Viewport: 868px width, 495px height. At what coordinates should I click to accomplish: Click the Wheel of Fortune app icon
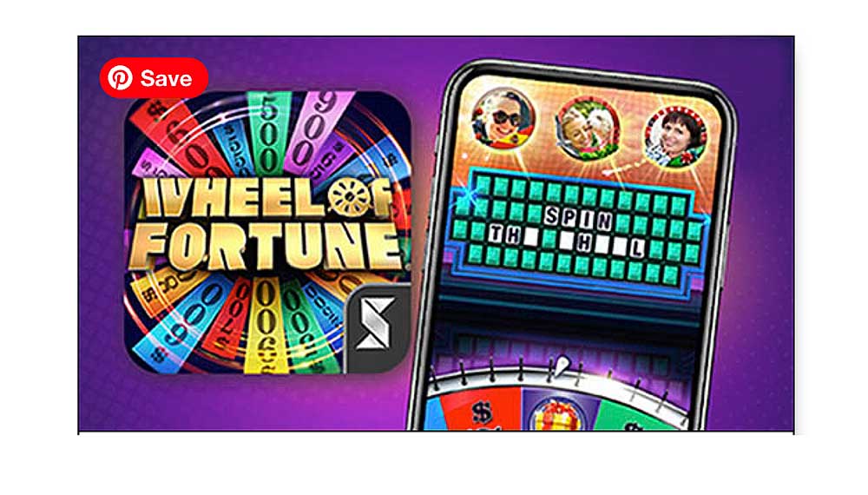[x=267, y=233]
